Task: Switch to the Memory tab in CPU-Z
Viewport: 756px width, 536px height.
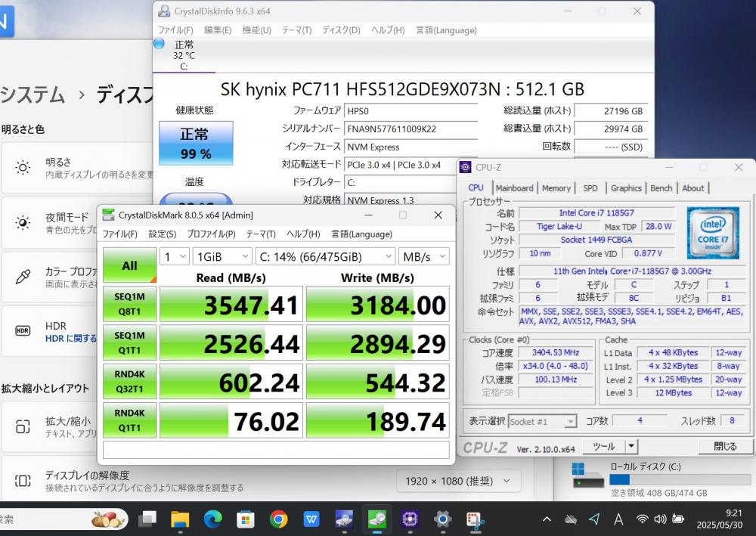Action: [x=556, y=188]
